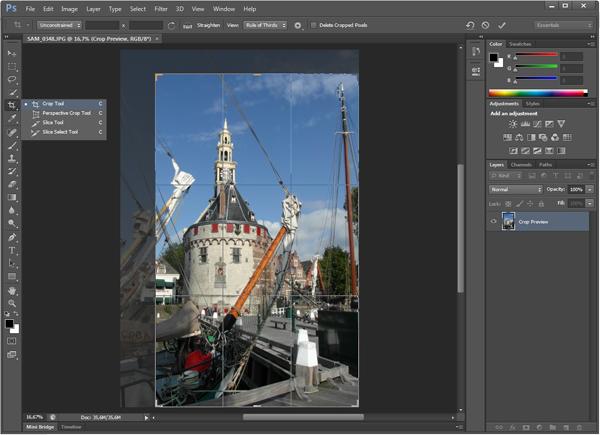The image size is (600, 435).
Task: Switch to the Paths tab
Action: point(545,165)
